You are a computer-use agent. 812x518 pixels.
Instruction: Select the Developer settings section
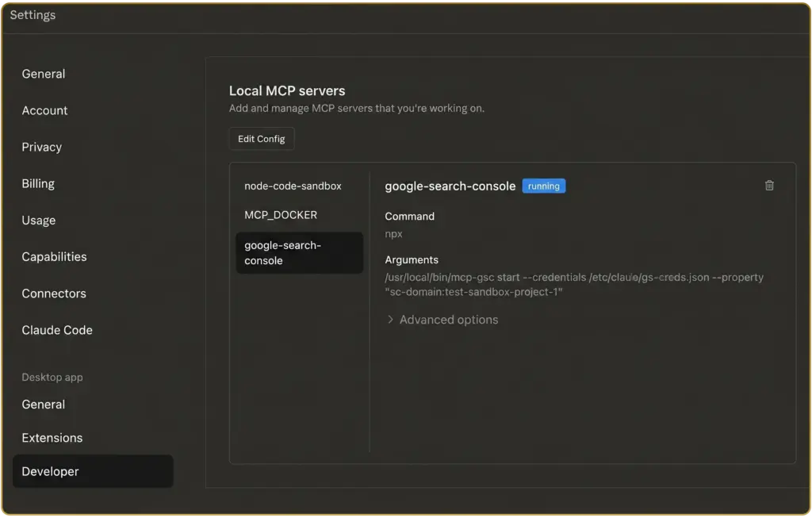point(94,471)
